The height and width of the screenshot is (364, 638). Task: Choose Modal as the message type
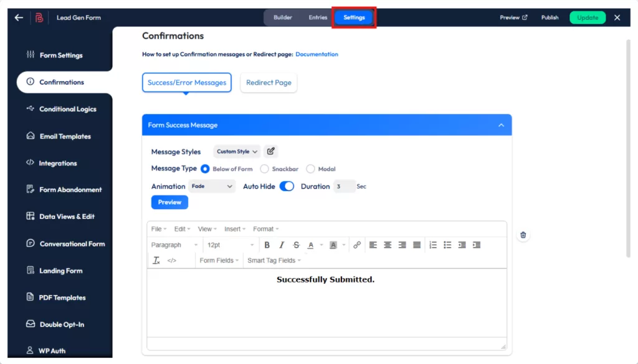(312, 169)
